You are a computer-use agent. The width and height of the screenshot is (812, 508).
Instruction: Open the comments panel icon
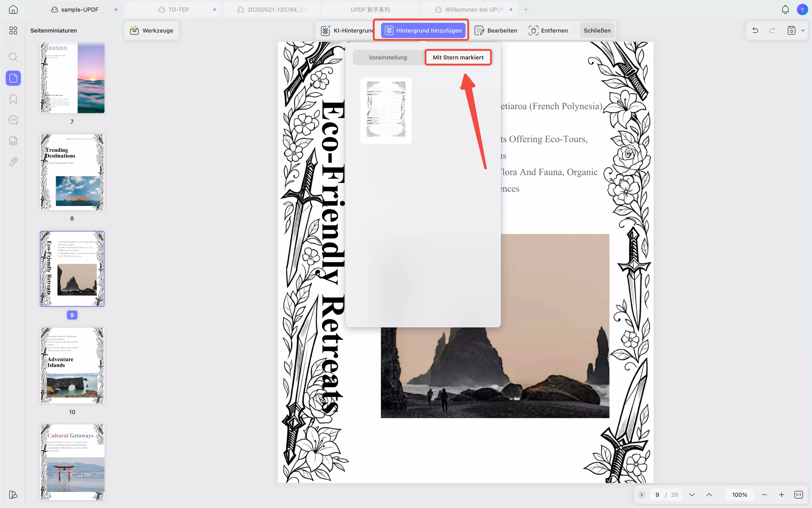[x=13, y=120]
